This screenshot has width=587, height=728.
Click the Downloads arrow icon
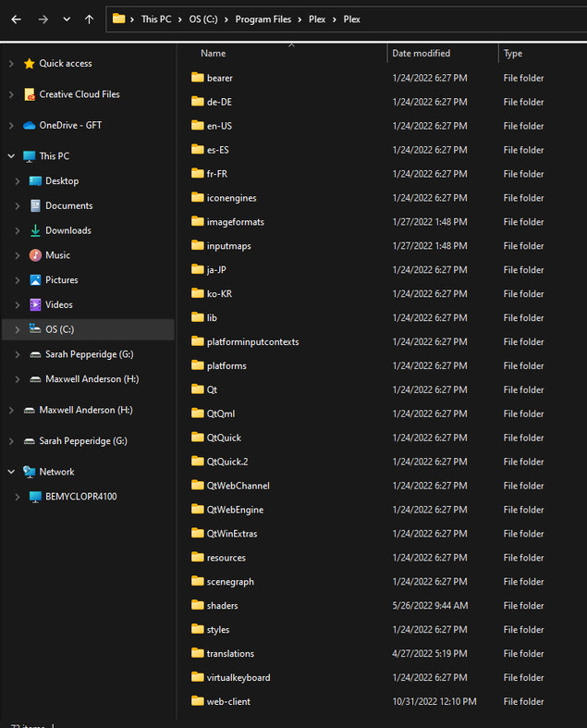[35, 230]
